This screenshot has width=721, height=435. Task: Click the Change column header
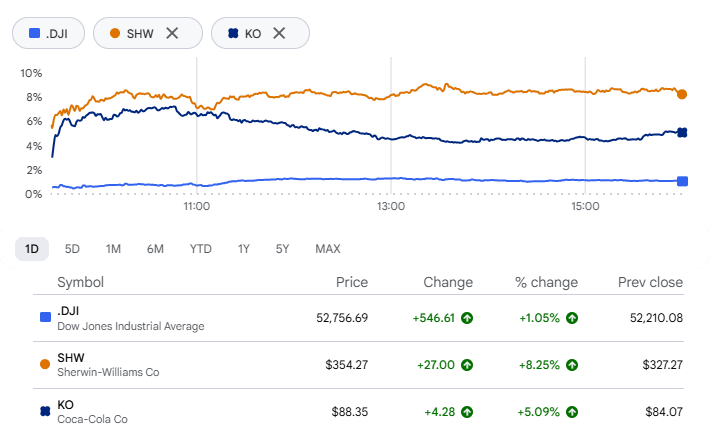[448, 282]
